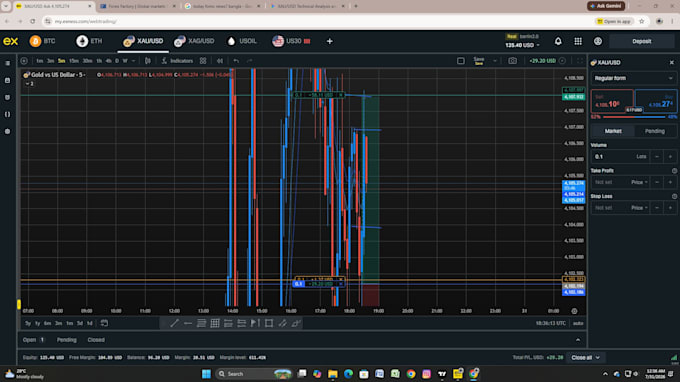Screen dimensions: 680x382
Task: Select the Market order toggle
Action: pos(613,131)
